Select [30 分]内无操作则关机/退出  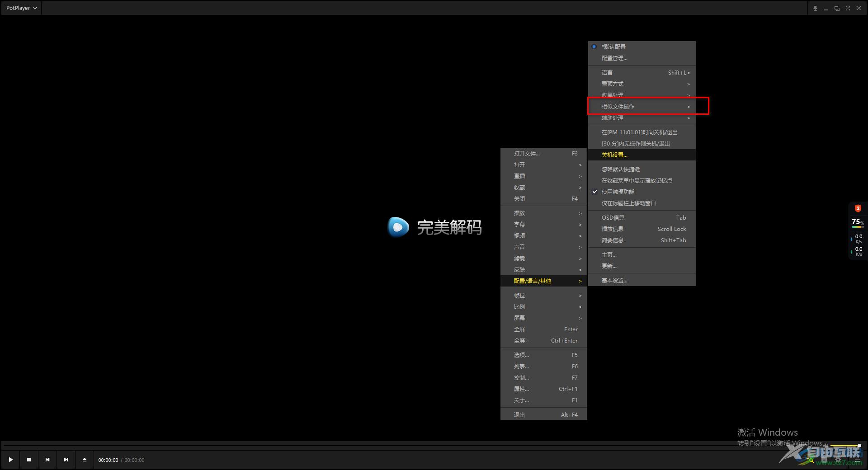(x=642, y=143)
